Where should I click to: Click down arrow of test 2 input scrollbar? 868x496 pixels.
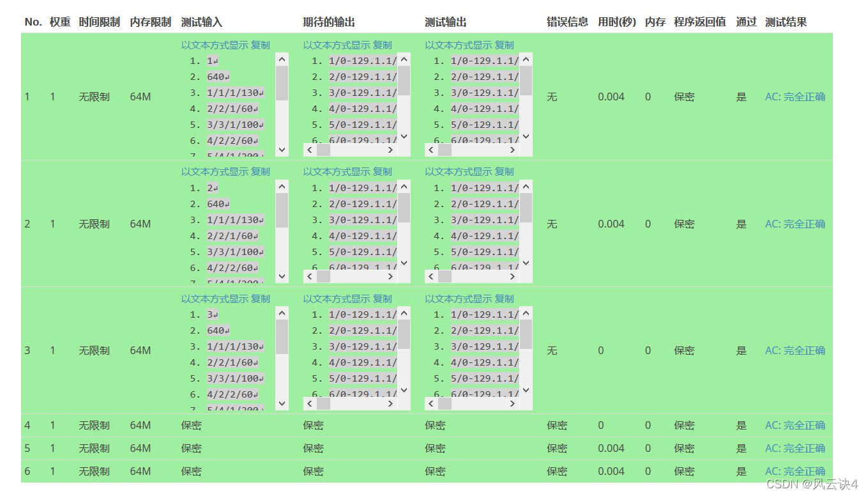point(282,276)
